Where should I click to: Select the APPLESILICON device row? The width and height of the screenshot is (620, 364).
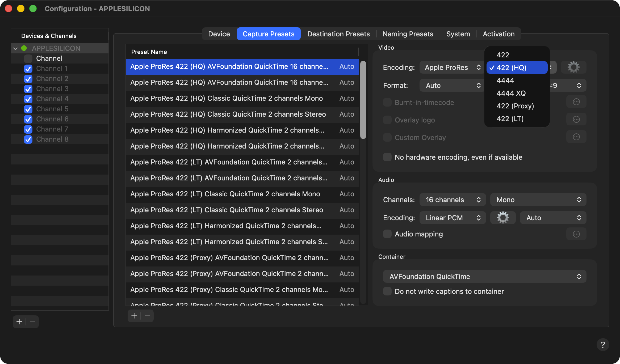click(x=60, y=48)
